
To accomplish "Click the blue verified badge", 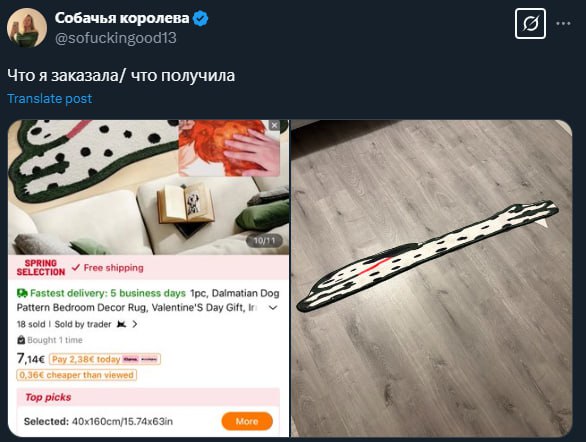I will coord(201,18).
